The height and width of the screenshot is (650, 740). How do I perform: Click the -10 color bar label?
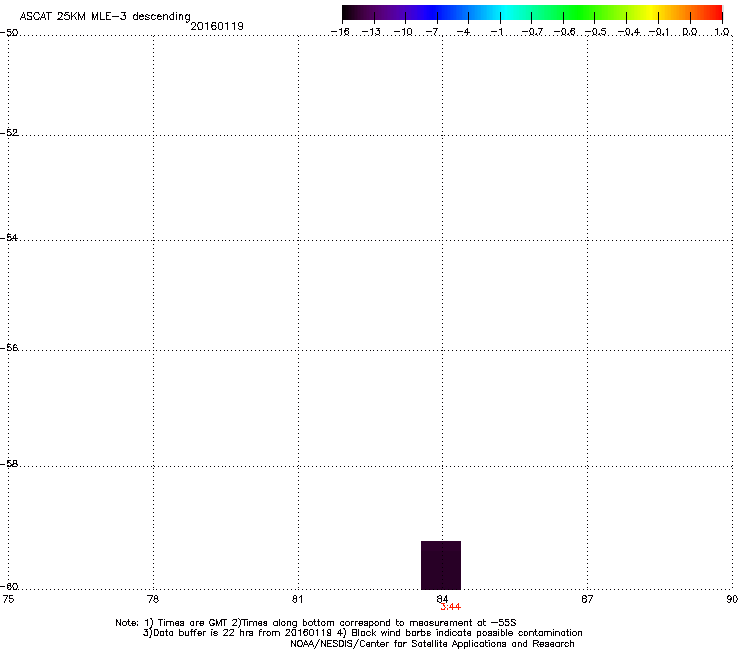click(x=403, y=32)
